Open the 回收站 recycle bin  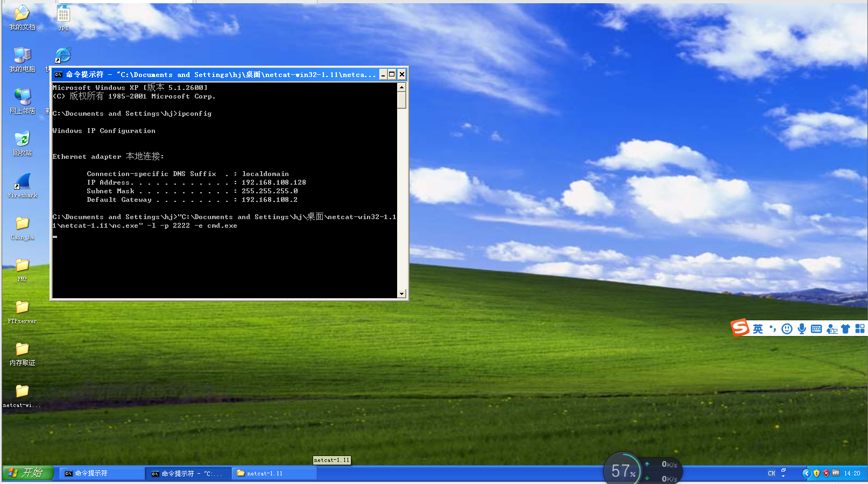point(22,143)
